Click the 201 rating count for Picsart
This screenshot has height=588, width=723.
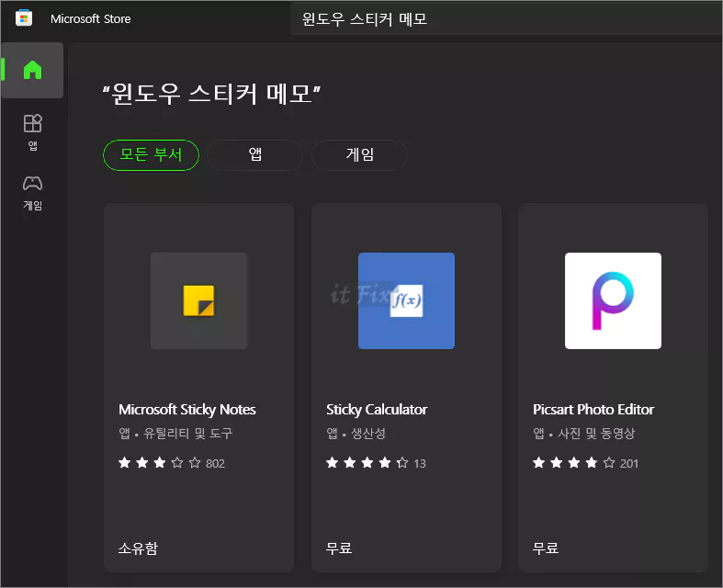(x=629, y=463)
